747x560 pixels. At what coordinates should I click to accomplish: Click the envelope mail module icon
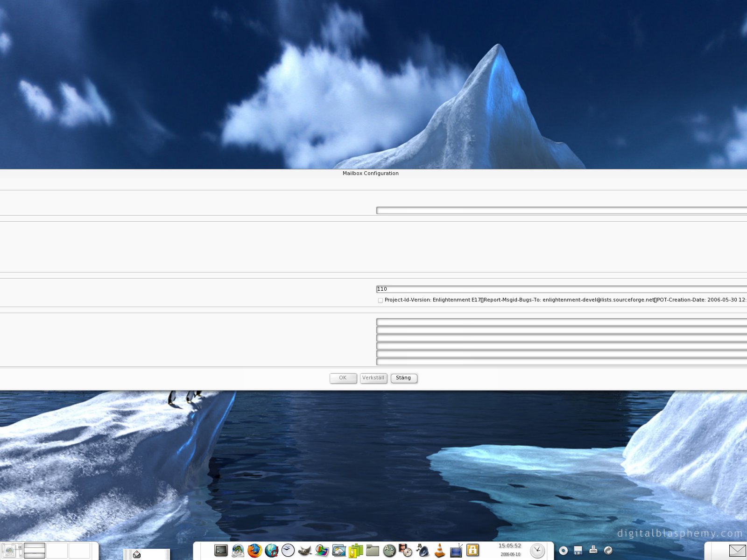pos(737,551)
